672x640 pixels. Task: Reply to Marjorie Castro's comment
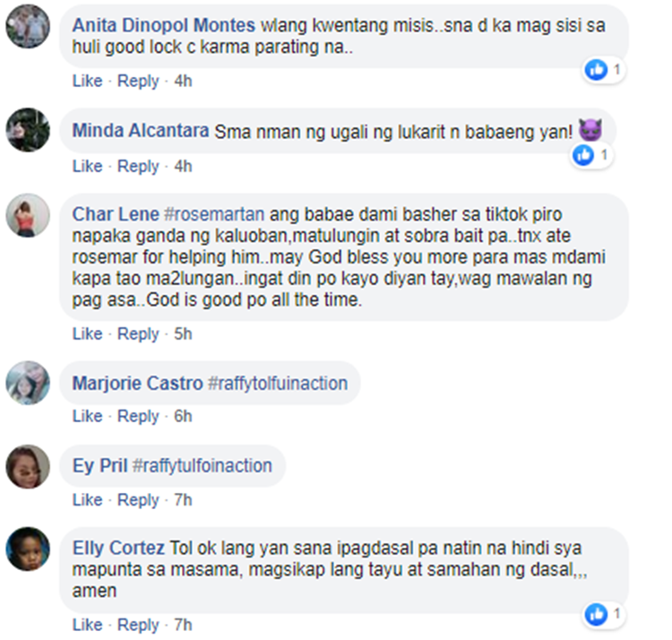click(x=138, y=416)
